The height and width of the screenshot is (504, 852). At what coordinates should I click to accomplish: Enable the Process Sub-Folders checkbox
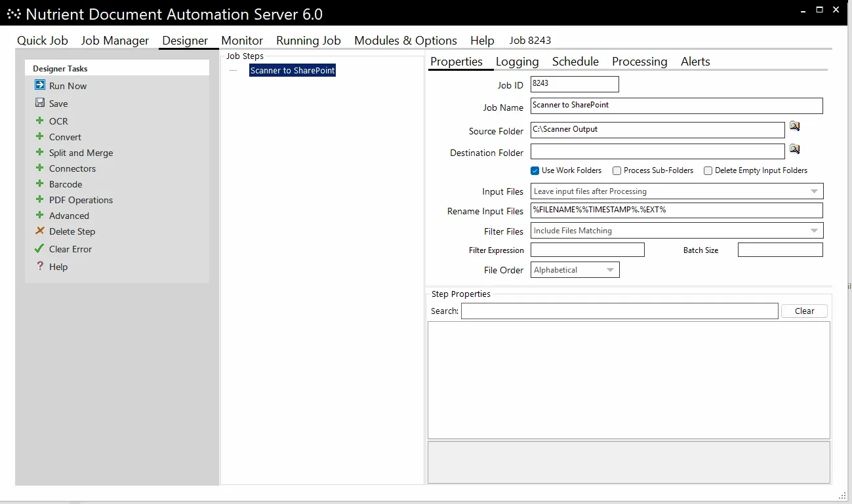(x=617, y=170)
